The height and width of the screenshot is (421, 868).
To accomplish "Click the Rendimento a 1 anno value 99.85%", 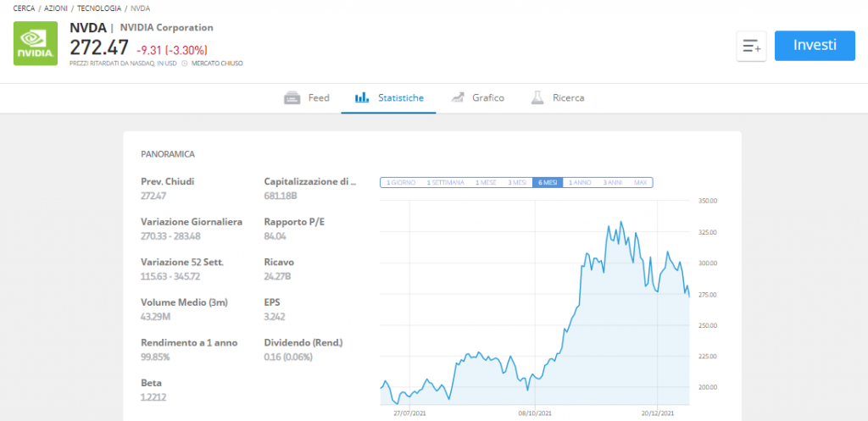I will [156, 357].
